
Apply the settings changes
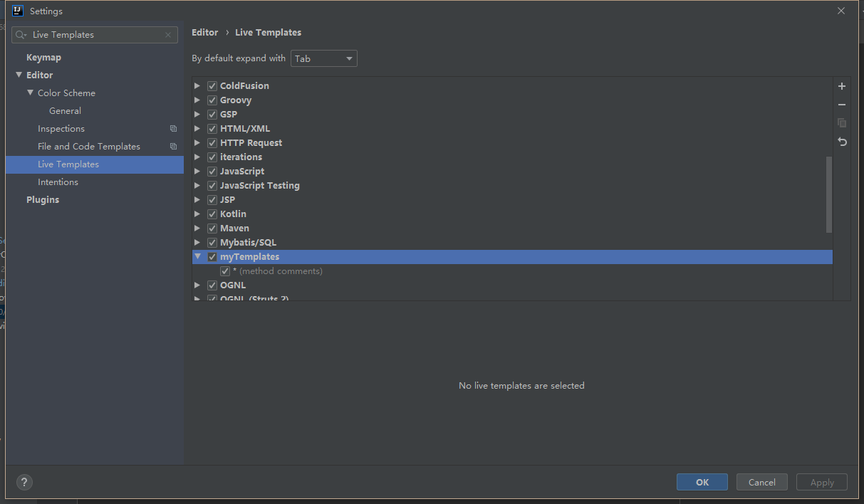tap(821, 482)
